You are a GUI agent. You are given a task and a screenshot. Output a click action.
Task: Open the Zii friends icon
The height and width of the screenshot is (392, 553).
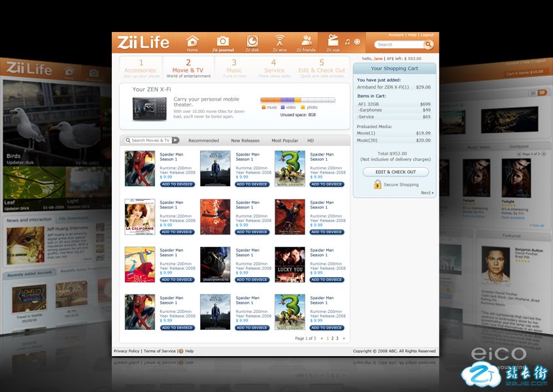click(306, 41)
